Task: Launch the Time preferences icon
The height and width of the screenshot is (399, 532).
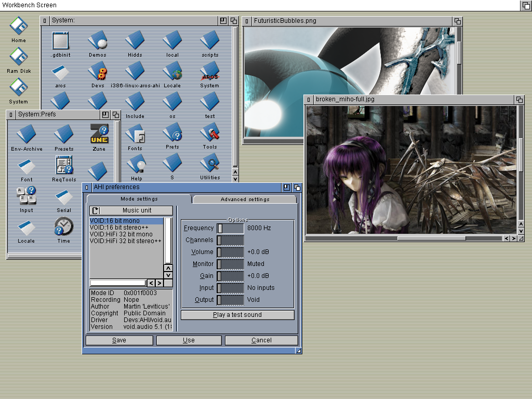Action: (64, 227)
